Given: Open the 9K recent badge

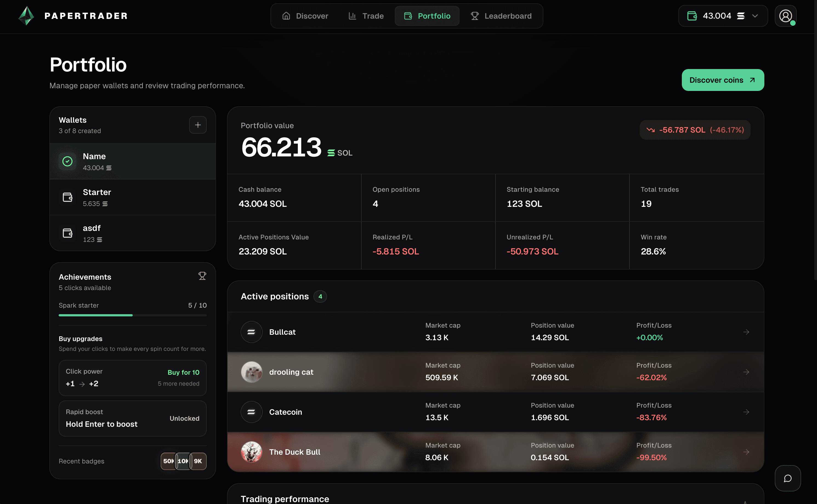Looking at the screenshot, I should 198,461.
